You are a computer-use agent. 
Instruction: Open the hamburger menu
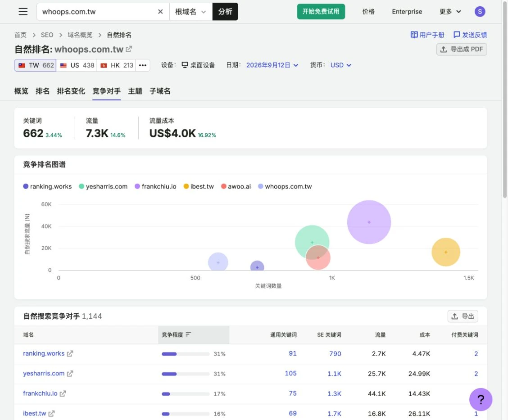[23, 12]
